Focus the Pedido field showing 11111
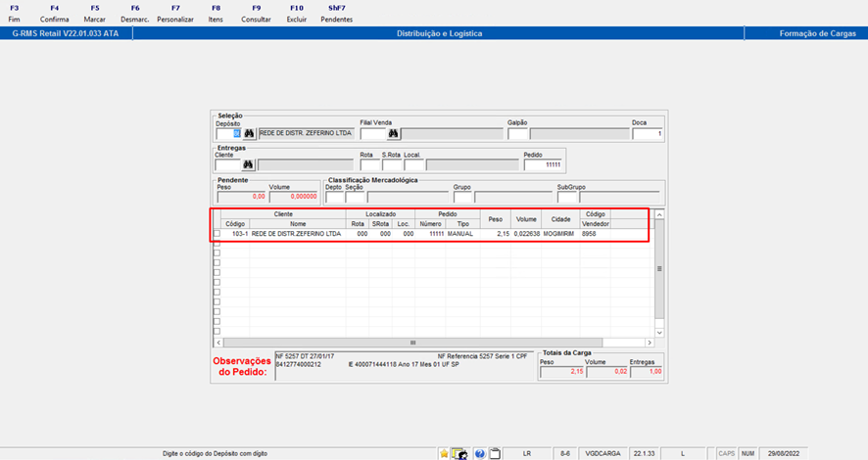The width and height of the screenshot is (868, 460). [x=543, y=164]
